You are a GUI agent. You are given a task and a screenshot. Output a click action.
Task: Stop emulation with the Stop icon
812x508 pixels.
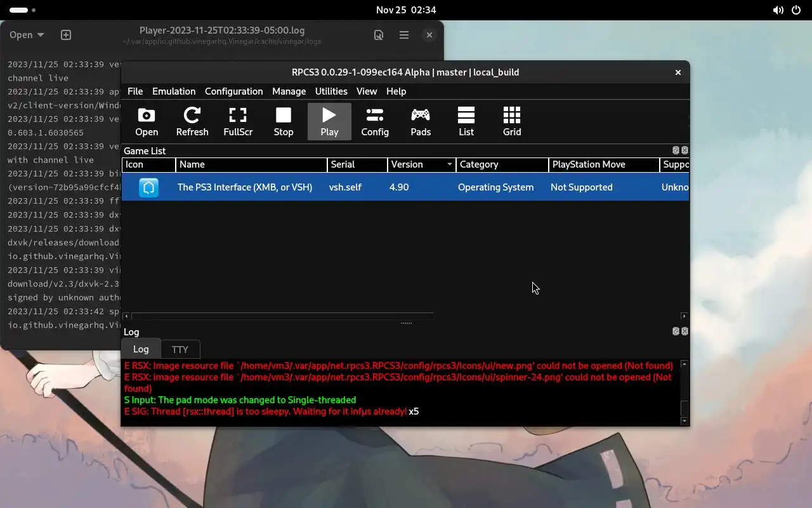(x=284, y=121)
